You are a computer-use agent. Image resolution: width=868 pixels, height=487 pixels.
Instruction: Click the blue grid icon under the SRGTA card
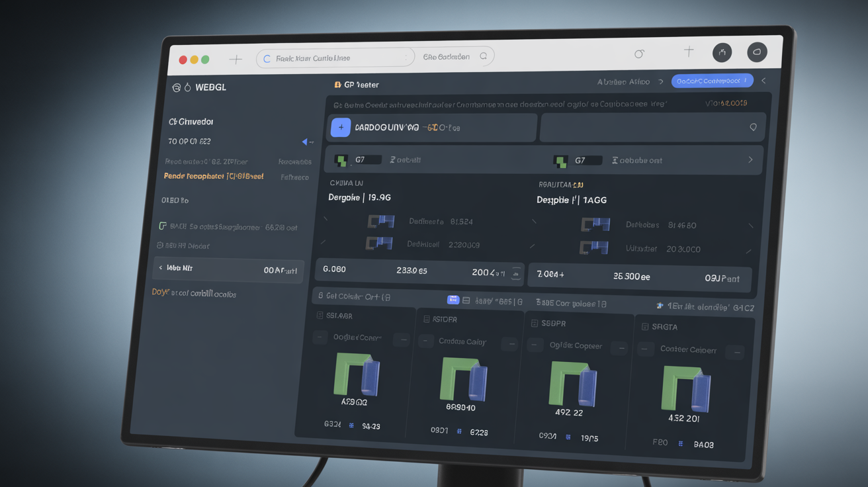click(x=680, y=444)
